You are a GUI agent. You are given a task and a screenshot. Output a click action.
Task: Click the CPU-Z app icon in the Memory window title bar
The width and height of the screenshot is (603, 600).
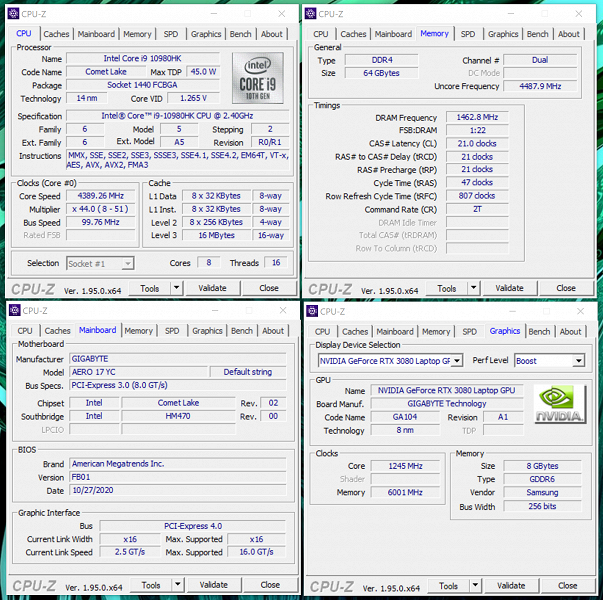coord(310,14)
